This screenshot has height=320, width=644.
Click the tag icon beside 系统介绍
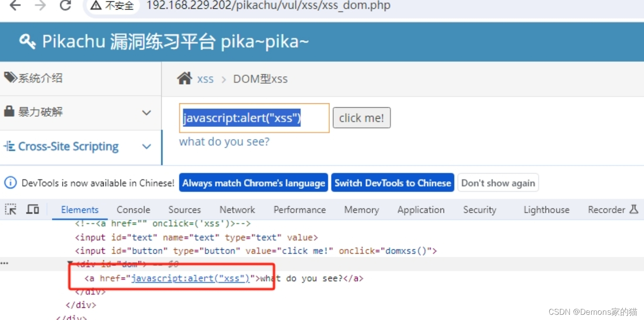click(10, 78)
